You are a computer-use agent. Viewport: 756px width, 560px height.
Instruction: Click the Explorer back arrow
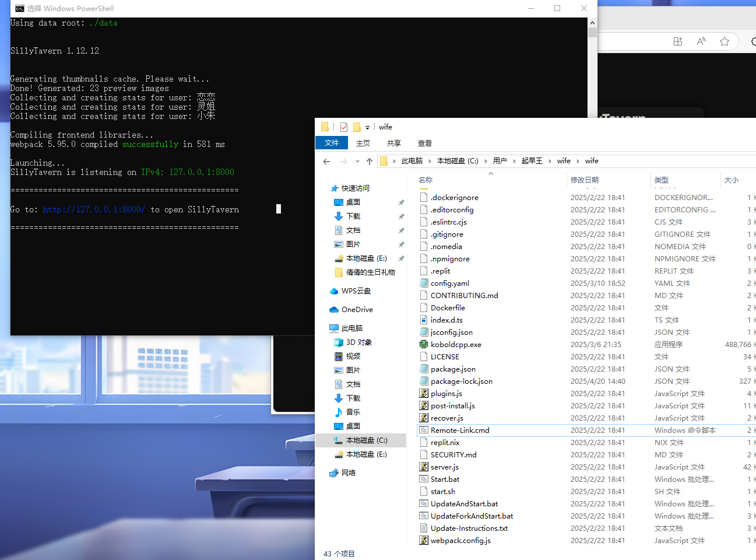pos(326,161)
